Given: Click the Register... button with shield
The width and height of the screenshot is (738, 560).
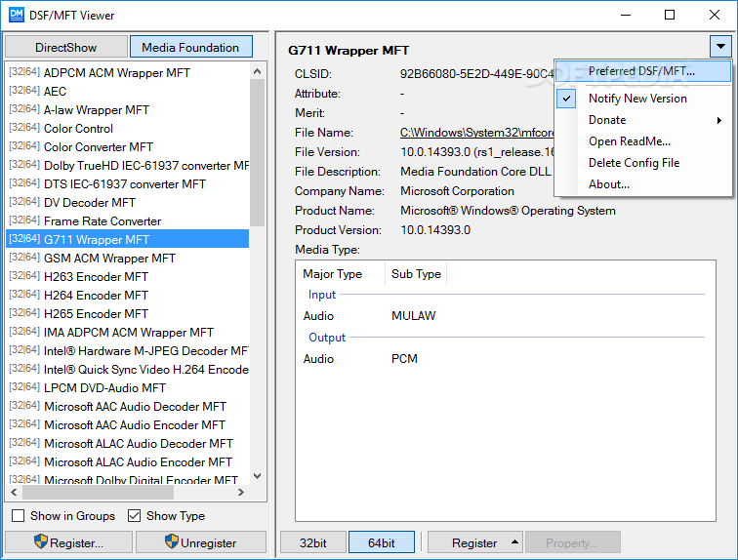Looking at the screenshot, I should point(68,542).
